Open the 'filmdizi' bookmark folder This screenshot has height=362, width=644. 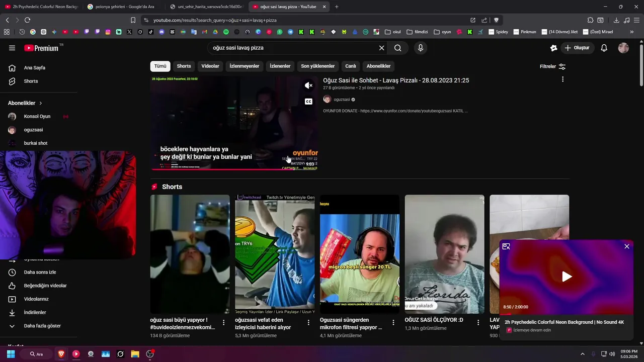[x=417, y=32]
